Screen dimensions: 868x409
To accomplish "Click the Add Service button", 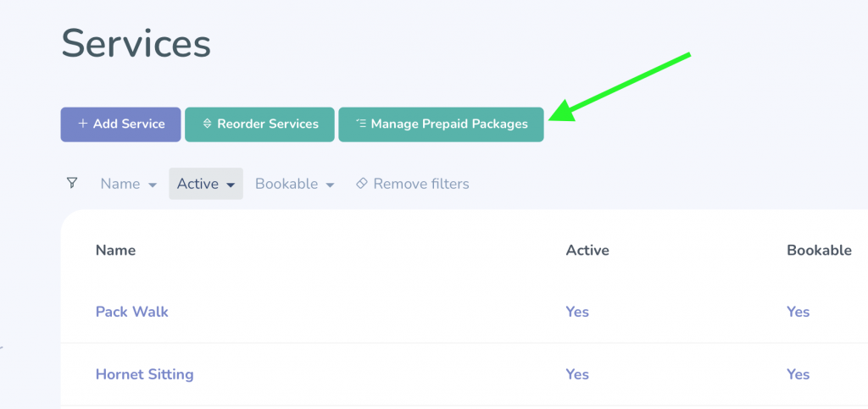I will click(120, 124).
